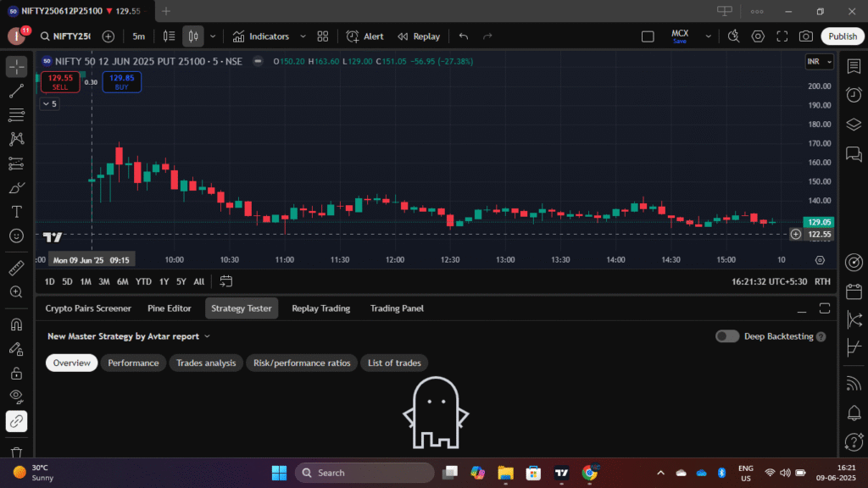
Task: Open the Deep Backtesting help icon
Action: click(x=821, y=337)
